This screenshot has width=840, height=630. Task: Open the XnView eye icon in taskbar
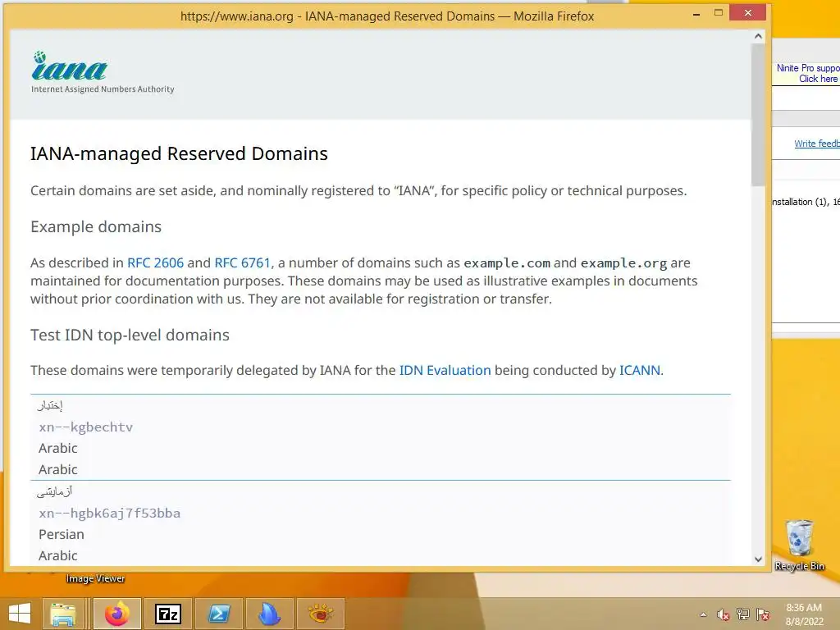click(321, 614)
